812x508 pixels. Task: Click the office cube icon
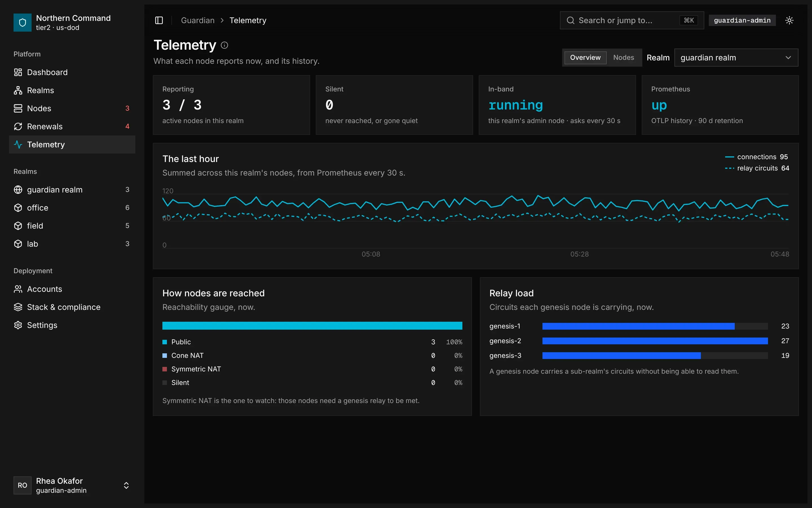18,208
